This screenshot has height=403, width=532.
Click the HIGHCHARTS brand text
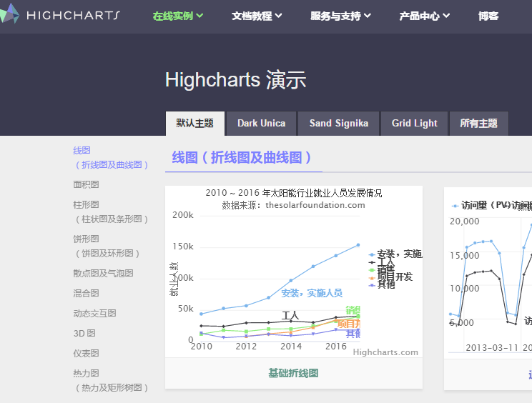73,15
